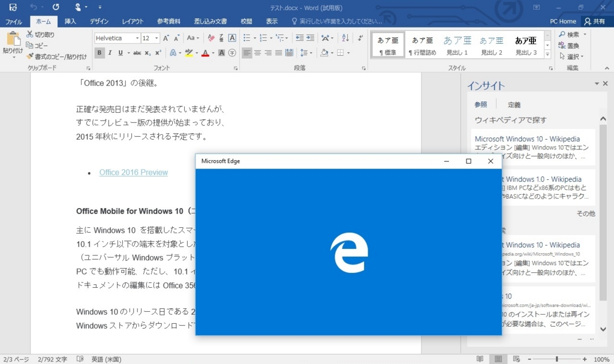This screenshot has height=364, width=614.
Task: Open the Select (選択) dropdown
Action: 571,56
